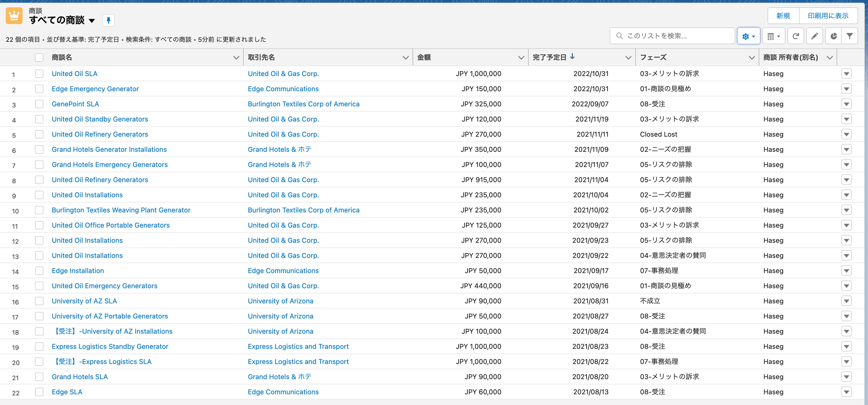Open list view controls gear menu
This screenshot has width=868, height=405.
click(748, 36)
